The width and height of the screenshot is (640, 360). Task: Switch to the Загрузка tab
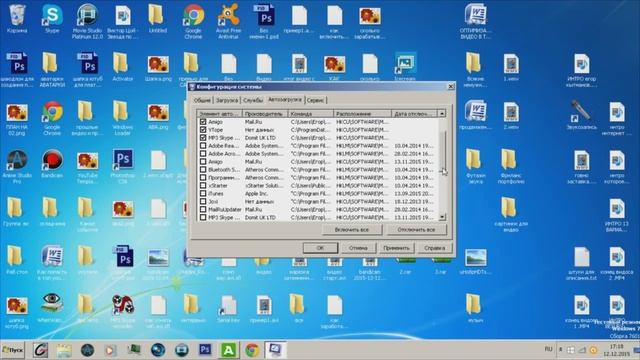tap(227, 100)
